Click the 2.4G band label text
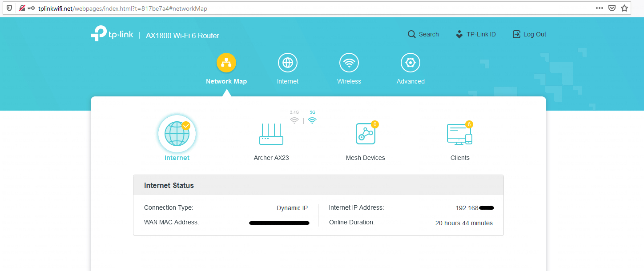The height and width of the screenshot is (271, 644). pyautogui.click(x=294, y=112)
